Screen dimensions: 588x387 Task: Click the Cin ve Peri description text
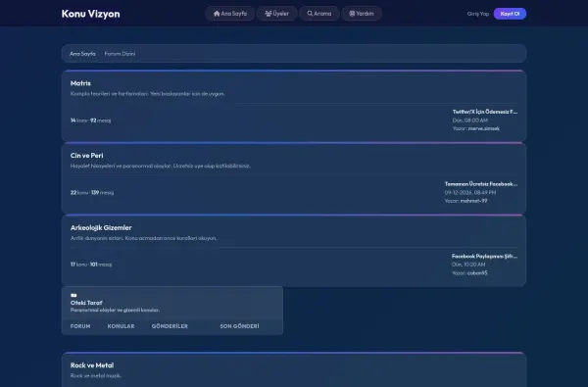point(160,166)
